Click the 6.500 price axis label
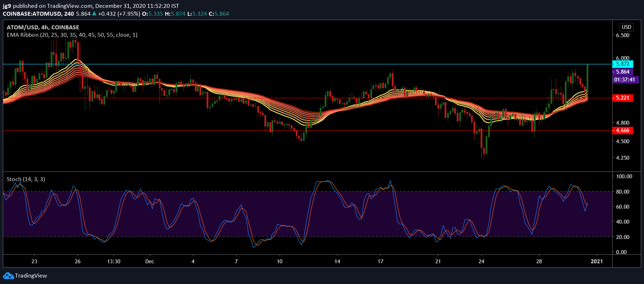This screenshot has width=644, height=284. (x=623, y=35)
